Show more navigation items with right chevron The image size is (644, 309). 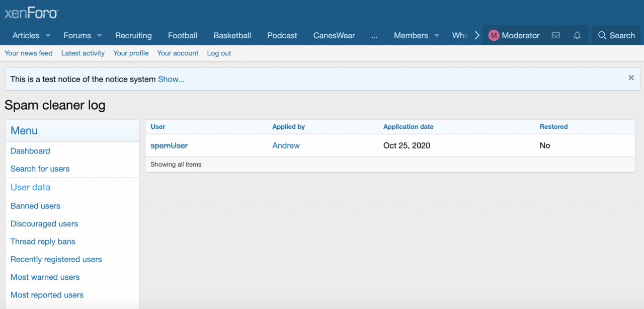477,35
